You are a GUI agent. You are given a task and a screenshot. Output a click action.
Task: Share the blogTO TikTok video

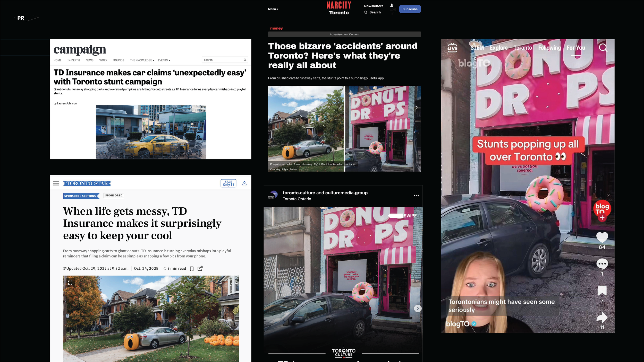(x=602, y=317)
